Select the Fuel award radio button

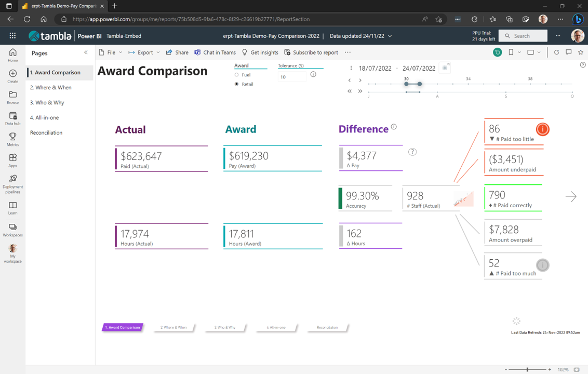(x=237, y=75)
